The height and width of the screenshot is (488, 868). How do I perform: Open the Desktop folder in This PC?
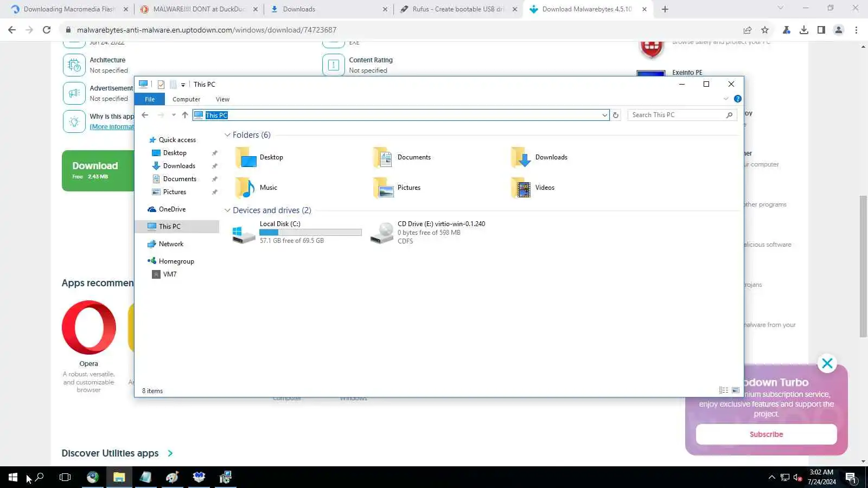click(246, 157)
